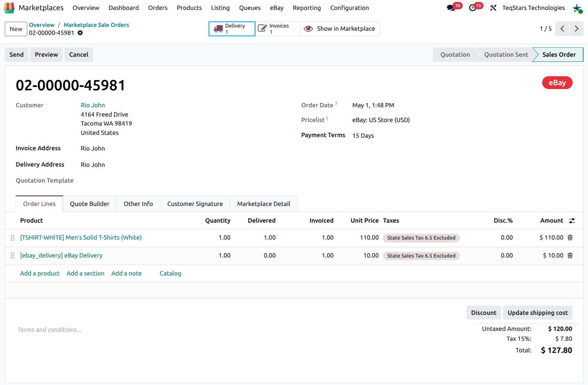Open the Configuration menu
This screenshot has width=588, height=385.
tap(349, 8)
